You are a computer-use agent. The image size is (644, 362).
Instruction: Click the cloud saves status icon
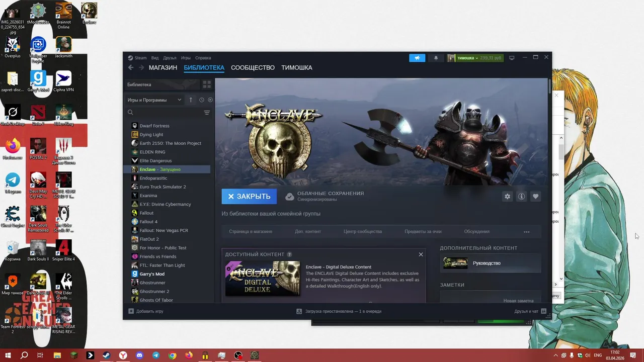[x=290, y=197]
